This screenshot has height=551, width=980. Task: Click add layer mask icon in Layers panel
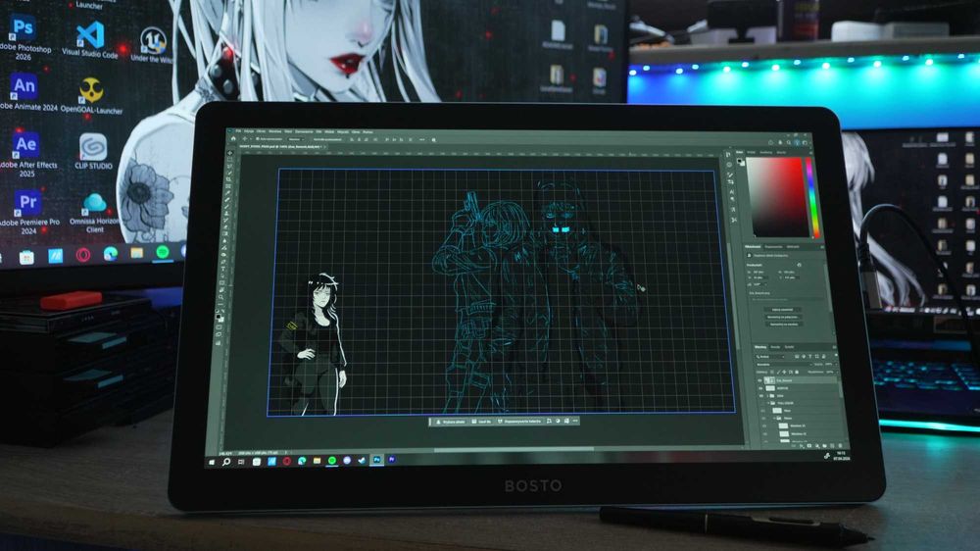pyautogui.click(x=808, y=446)
